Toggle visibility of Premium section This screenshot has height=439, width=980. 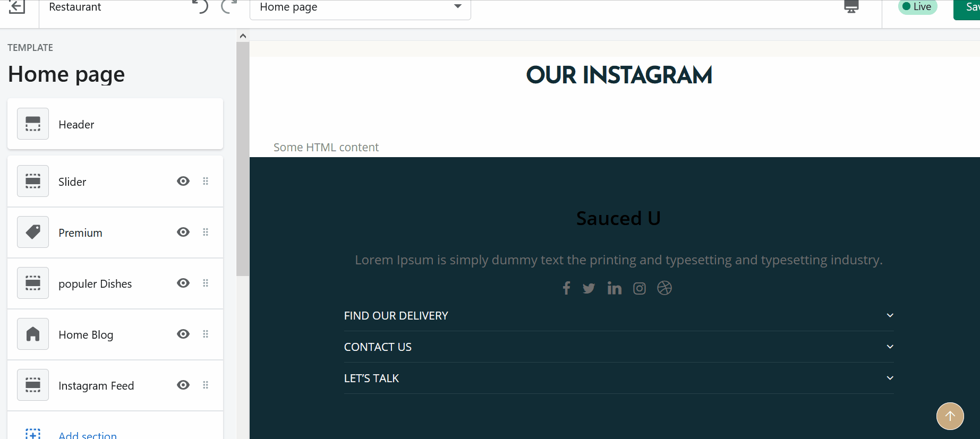pyautogui.click(x=183, y=233)
